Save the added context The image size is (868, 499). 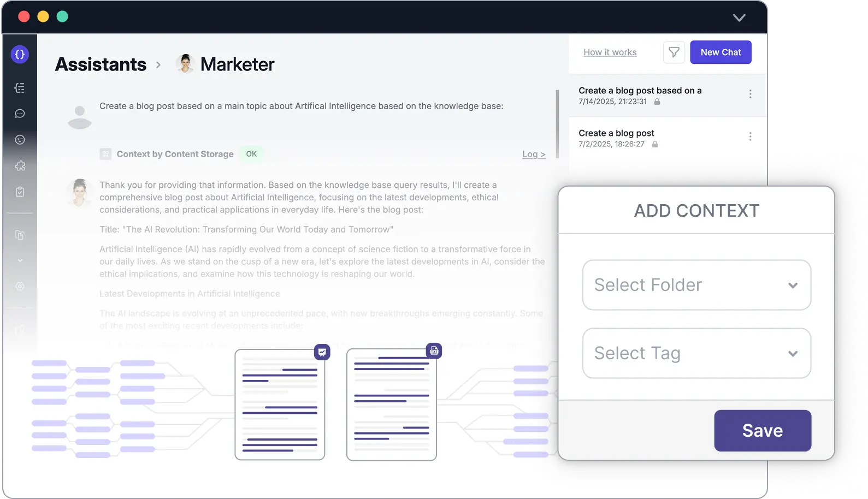[x=763, y=431]
